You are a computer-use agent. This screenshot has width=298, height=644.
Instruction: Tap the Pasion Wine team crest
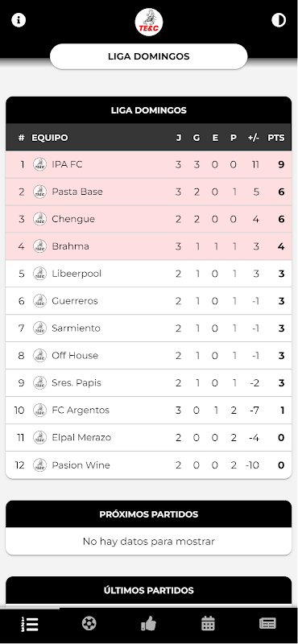click(x=40, y=465)
